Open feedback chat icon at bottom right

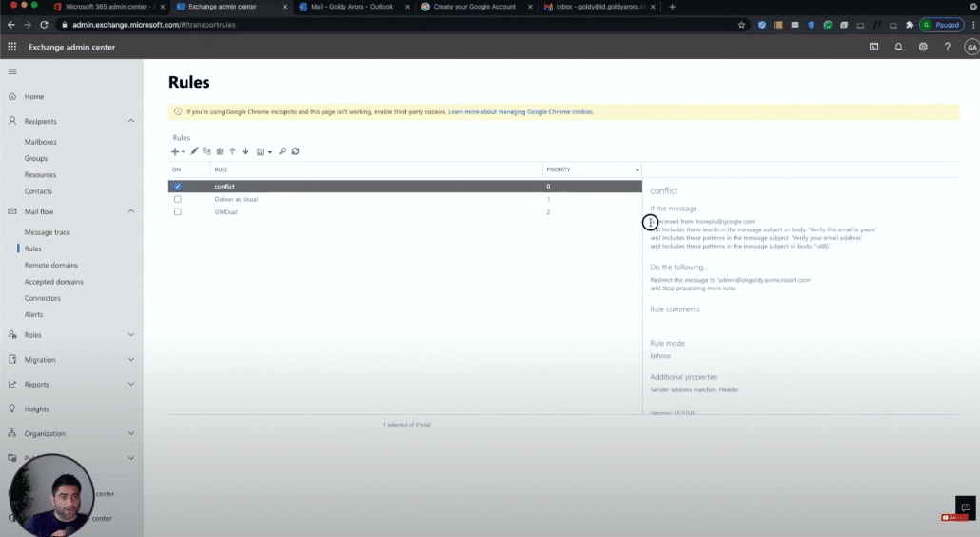[x=965, y=507]
